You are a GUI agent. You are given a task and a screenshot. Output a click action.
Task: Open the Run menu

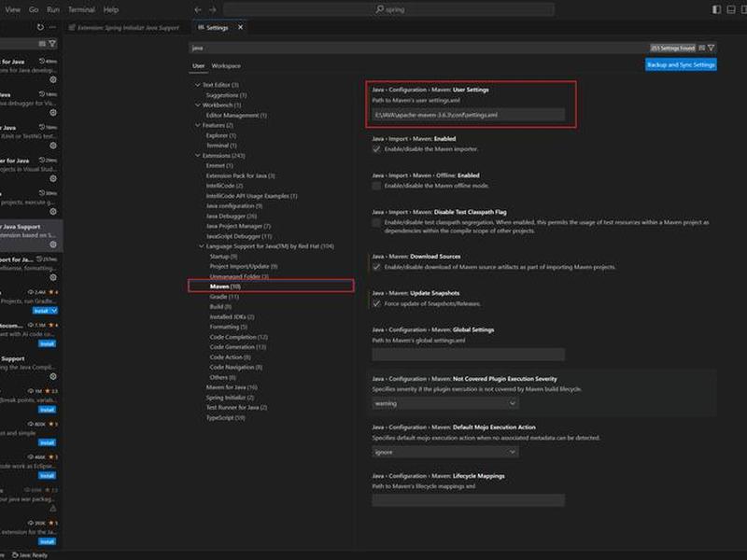[53, 9]
